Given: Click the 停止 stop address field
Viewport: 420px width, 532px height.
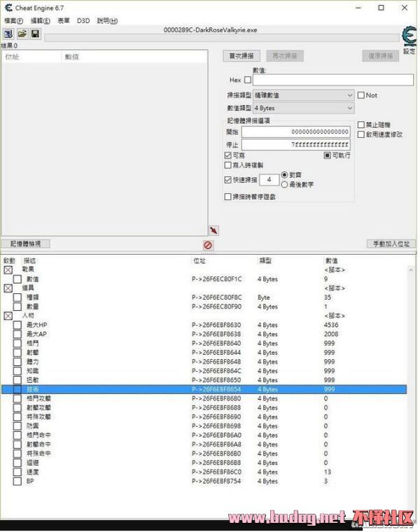Looking at the screenshot, I should 296,144.
